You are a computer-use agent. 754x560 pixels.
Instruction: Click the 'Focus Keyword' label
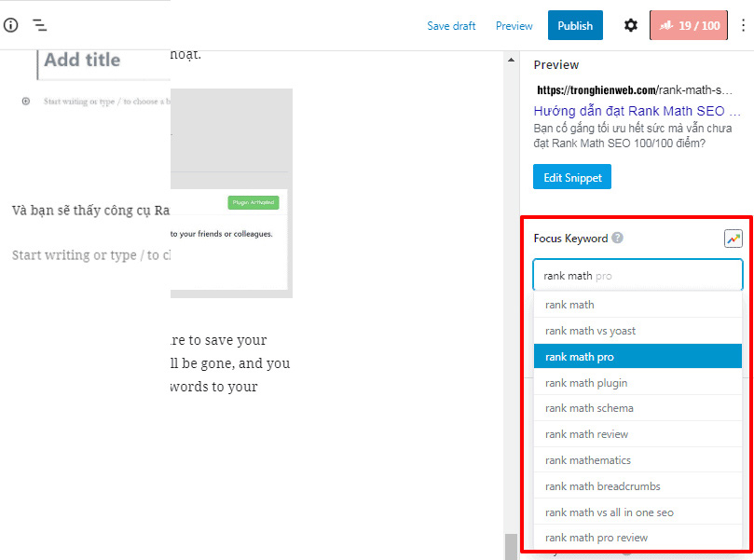coord(570,239)
